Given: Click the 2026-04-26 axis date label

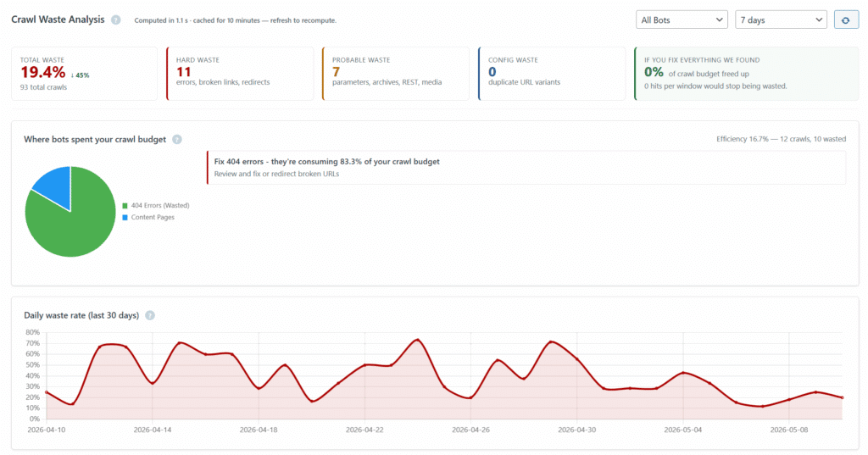Looking at the screenshot, I should pyautogui.click(x=470, y=430).
